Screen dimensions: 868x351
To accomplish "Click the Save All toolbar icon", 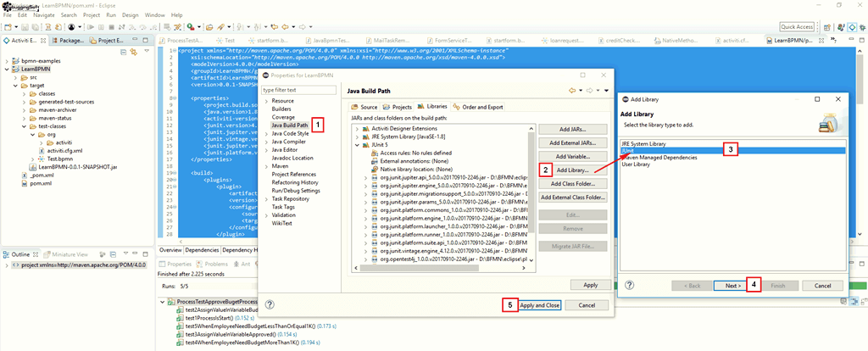I will [35, 26].
